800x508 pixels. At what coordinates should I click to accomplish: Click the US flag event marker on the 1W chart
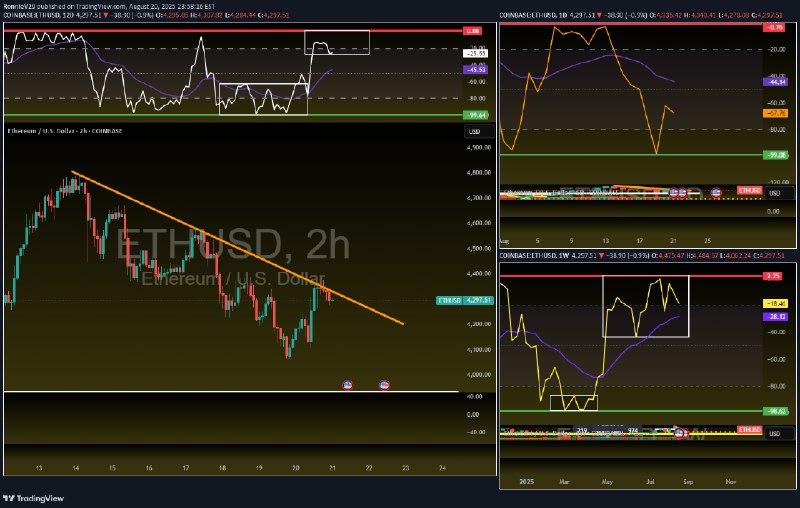pos(679,433)
